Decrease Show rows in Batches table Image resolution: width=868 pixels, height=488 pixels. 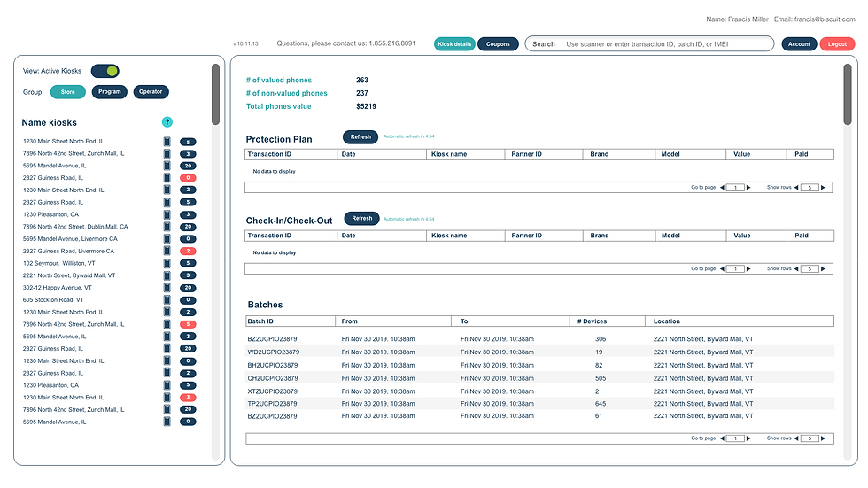coord(796,438)
